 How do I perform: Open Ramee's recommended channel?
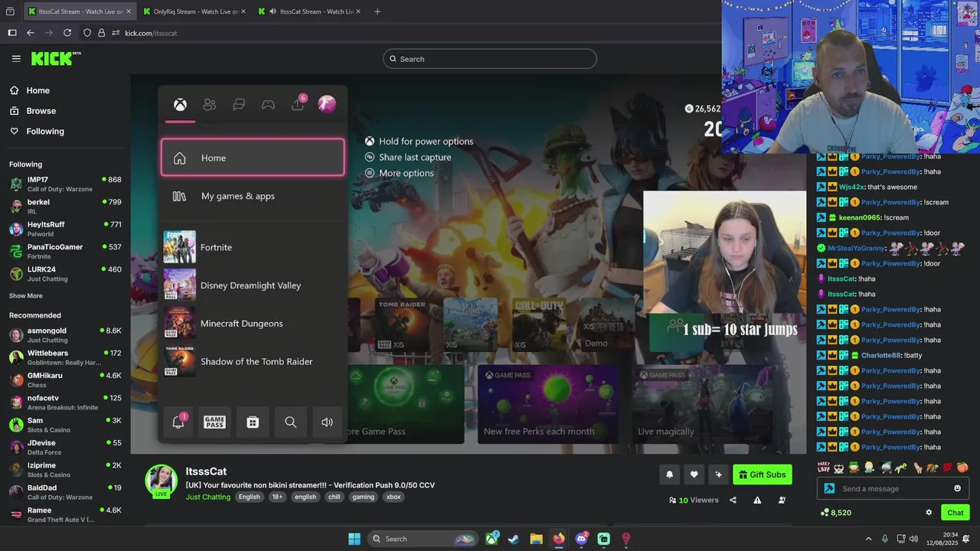[x=65, y=514]
